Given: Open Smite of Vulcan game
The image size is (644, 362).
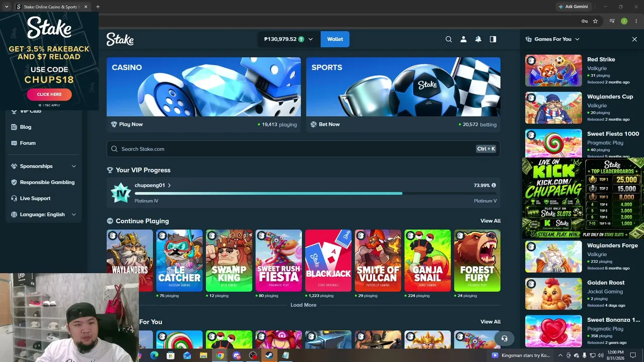Looking at the screenshot, I should pos(378,260).
